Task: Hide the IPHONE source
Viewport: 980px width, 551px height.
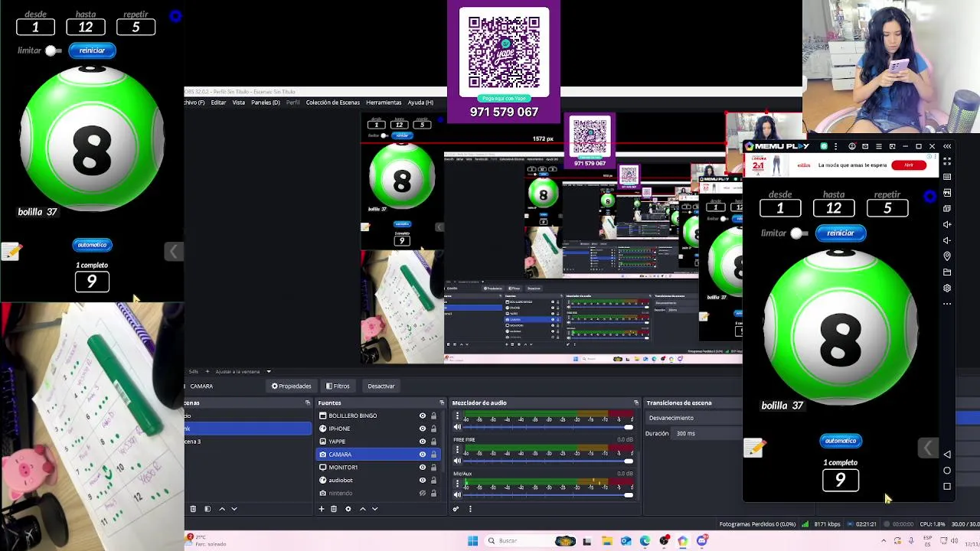Action: (x=422, y=429)
